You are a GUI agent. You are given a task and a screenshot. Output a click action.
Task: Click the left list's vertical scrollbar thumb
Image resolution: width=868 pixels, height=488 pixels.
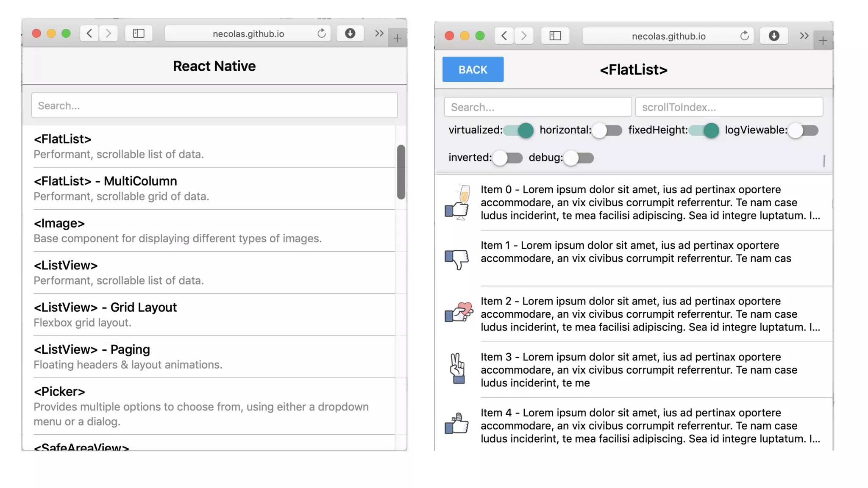(x=401, y=172)
